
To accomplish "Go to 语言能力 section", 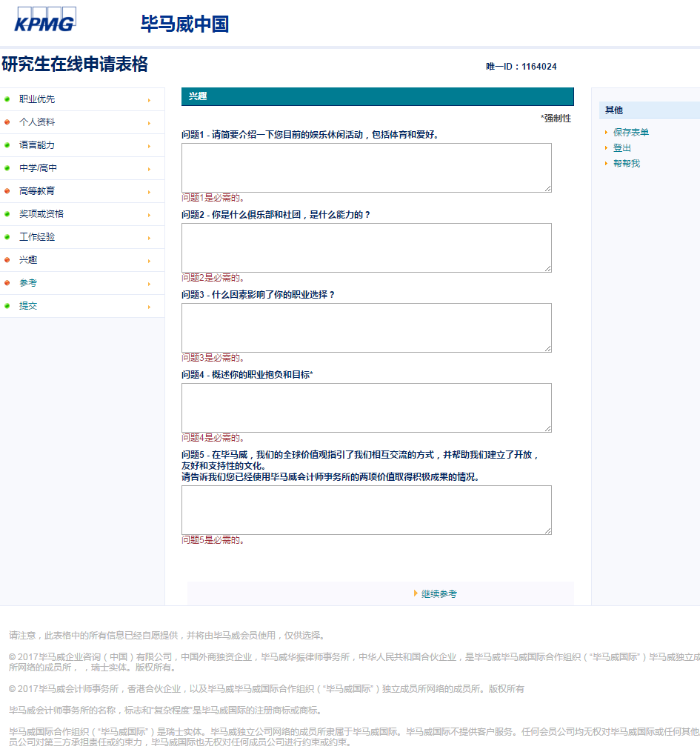I will [37, 145].
